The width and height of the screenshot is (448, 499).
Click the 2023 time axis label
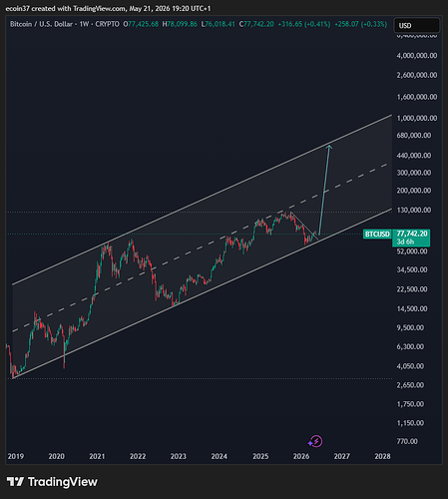click(179, 456)
